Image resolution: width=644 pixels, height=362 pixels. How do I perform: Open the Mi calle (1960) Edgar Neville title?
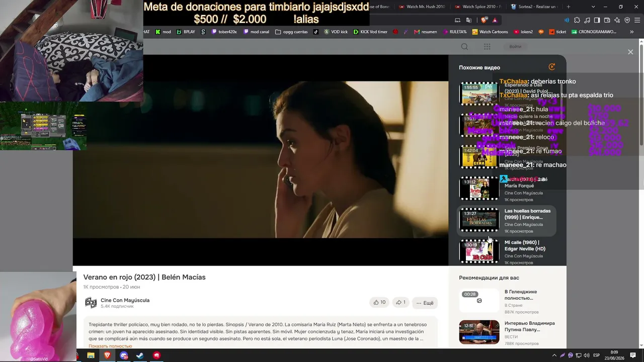(x=525, y=245)
